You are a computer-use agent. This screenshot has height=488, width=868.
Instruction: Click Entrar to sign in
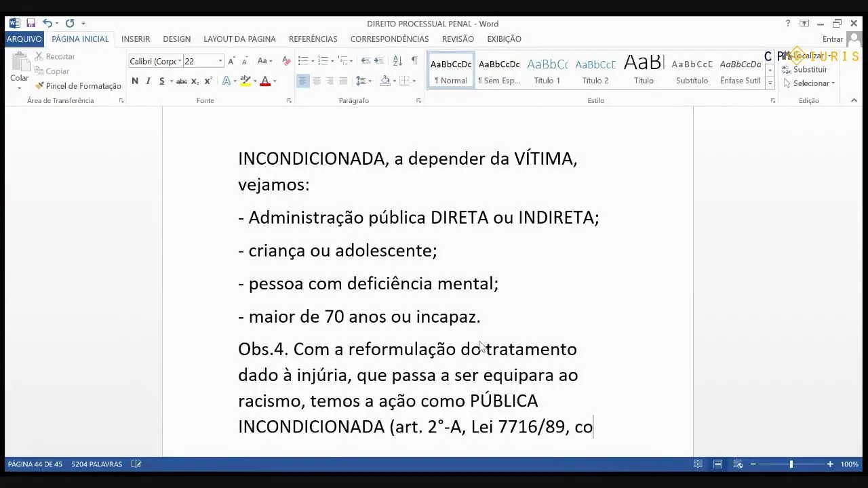click(x=832, y=39)
